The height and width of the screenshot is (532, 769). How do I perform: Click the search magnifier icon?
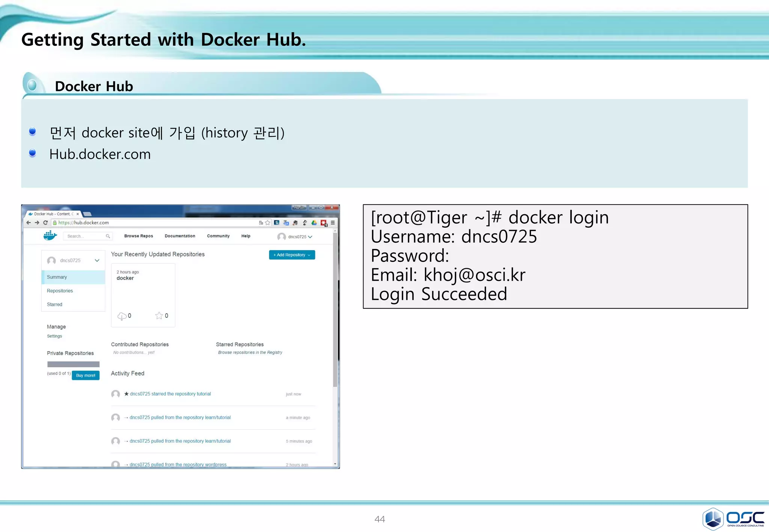click(108, 236)
